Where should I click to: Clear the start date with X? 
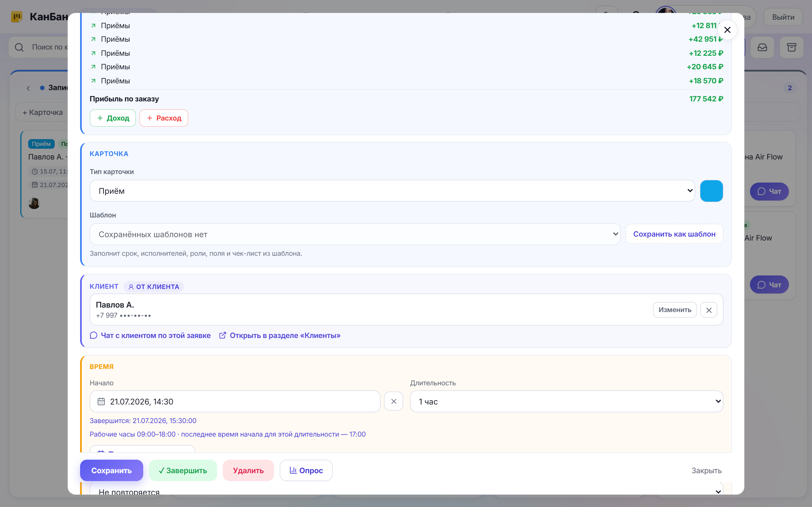tap(394, 401)
